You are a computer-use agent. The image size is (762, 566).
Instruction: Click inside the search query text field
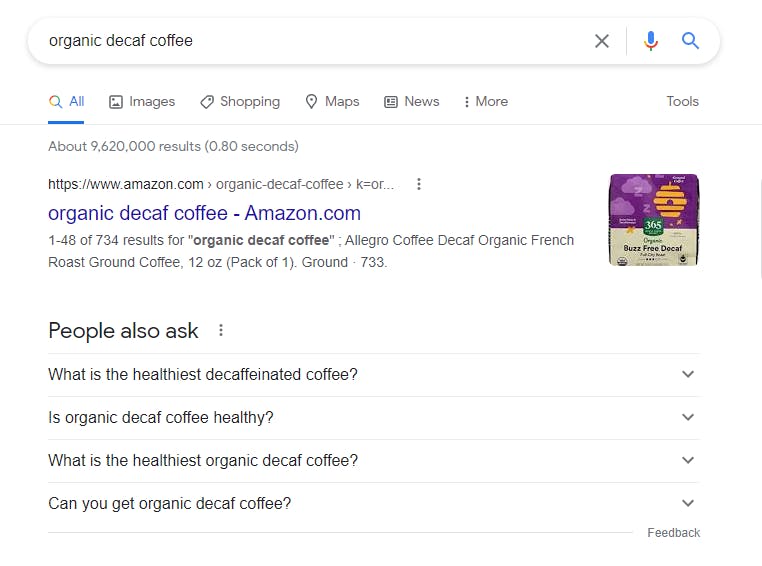pyautogui.click(x=316, y=41)
